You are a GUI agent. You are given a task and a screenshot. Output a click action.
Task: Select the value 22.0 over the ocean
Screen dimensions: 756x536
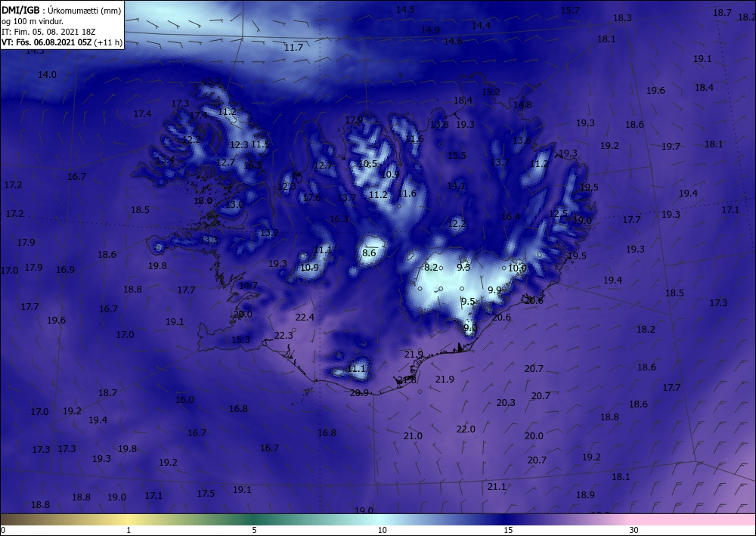pyautogui.click(x=466, y=429)
